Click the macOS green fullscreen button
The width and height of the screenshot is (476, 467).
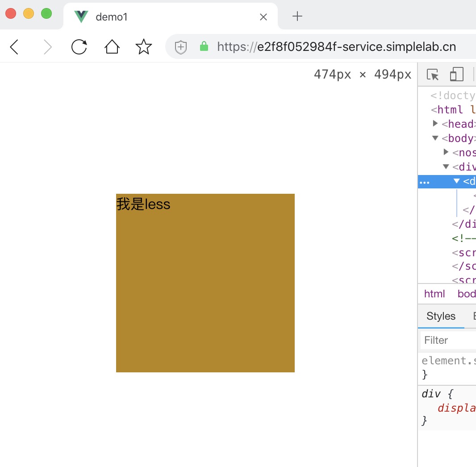tap(46, 13)
